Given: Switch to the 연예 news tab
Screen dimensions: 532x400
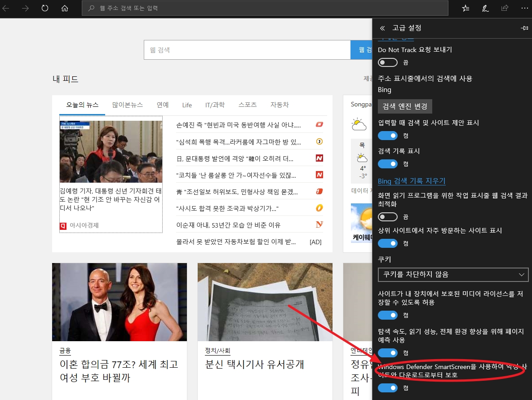Looking at the screenshot, I should tap(163, 105).
